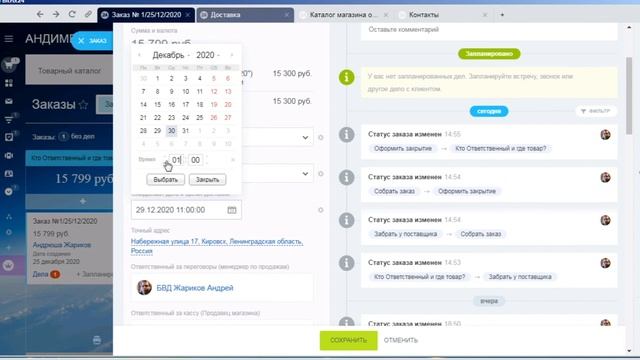Click info icon of the 14:53 status entry
The image size is (640, 360).
click(347, 263)
